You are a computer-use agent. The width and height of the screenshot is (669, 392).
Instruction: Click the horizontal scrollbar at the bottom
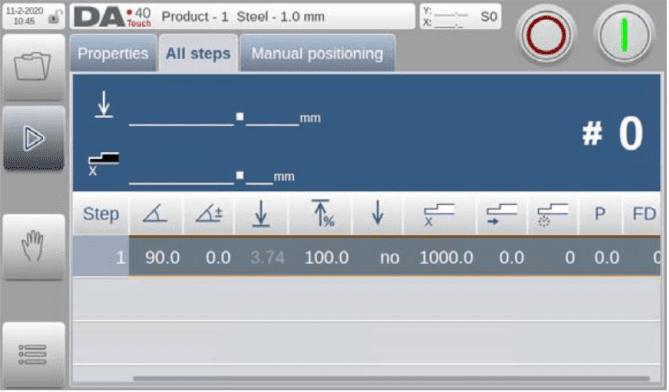[x=391, y=378]
